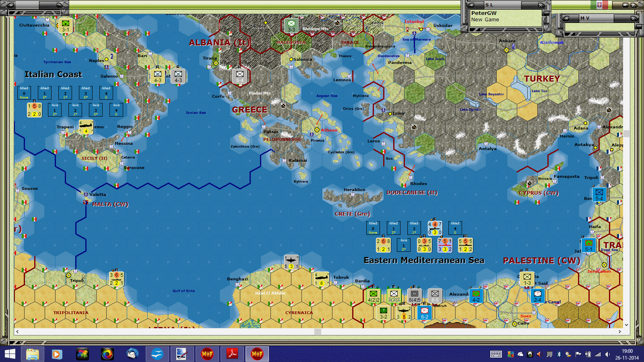Select the 3-6-5 naval counter at Tripoli
This screenshot has height=362, width=644.
(116, 279)
